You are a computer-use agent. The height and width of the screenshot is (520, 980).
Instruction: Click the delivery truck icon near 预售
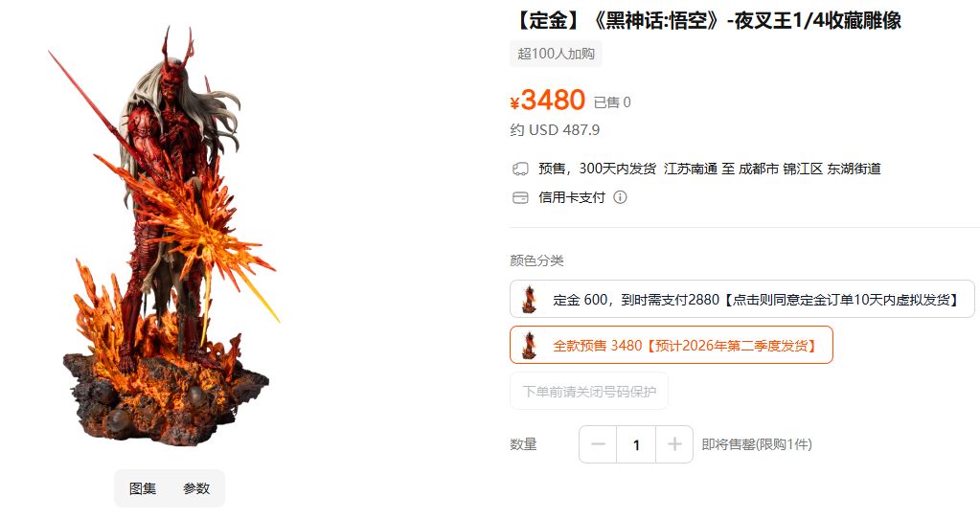[x=520, y=169]
